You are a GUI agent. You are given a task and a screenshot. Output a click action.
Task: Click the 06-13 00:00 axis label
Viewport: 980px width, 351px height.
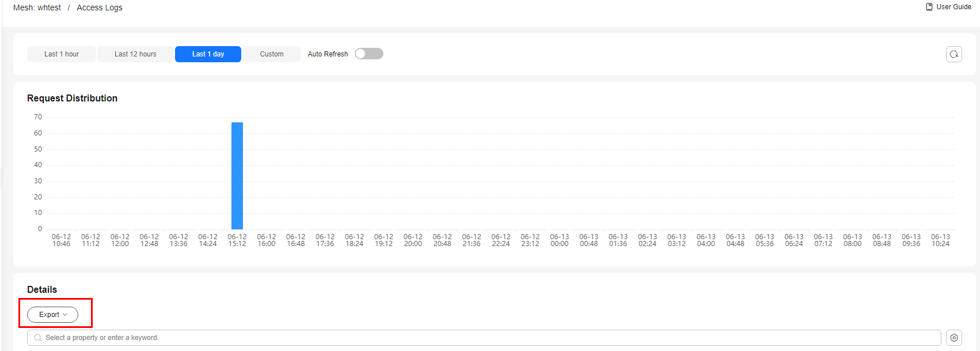click(x=559, y=240)
